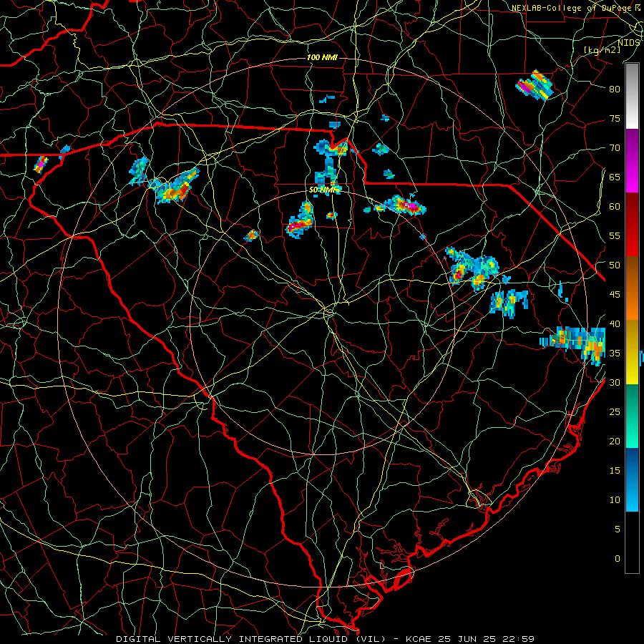Click the 25 value on the color scale

(x=615, y=412)
